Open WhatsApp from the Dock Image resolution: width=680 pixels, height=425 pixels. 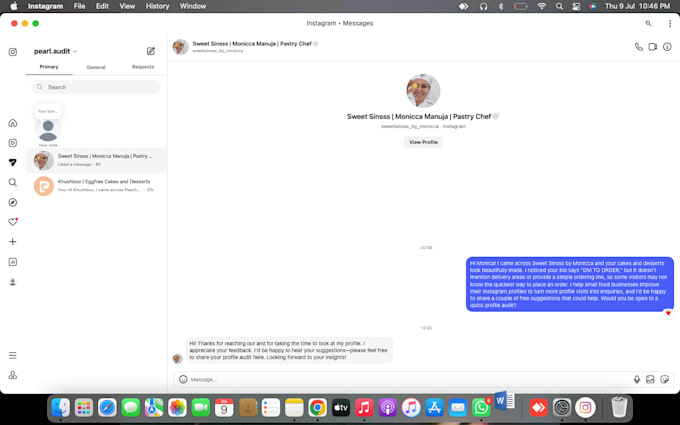[x=481, y=408]
